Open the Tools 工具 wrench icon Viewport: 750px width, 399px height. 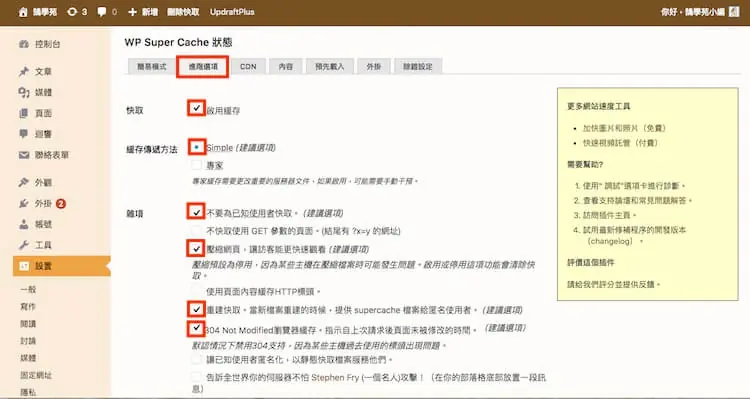[x=24, y=245]
